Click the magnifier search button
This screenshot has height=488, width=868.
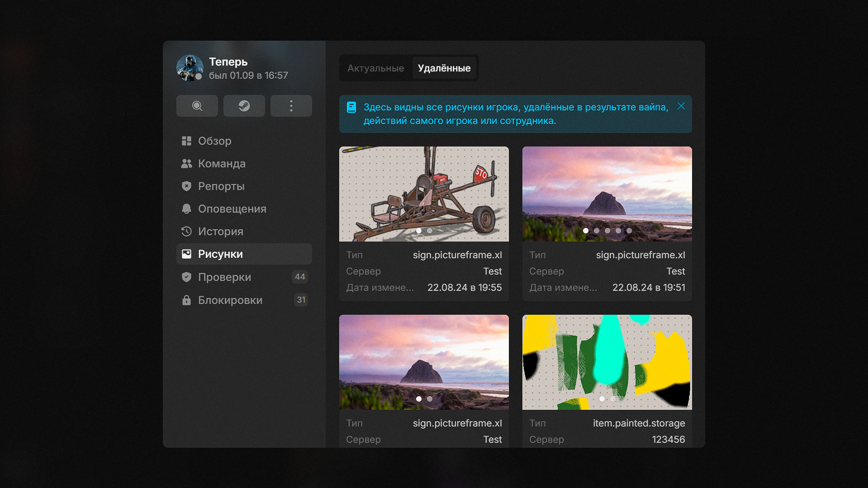coord(197,106)
